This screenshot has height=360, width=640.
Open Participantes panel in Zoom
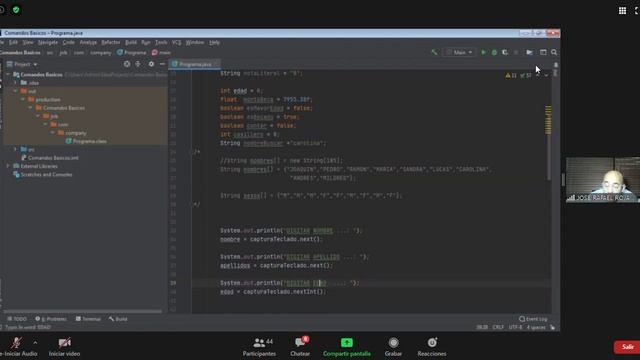pos(259,347)
